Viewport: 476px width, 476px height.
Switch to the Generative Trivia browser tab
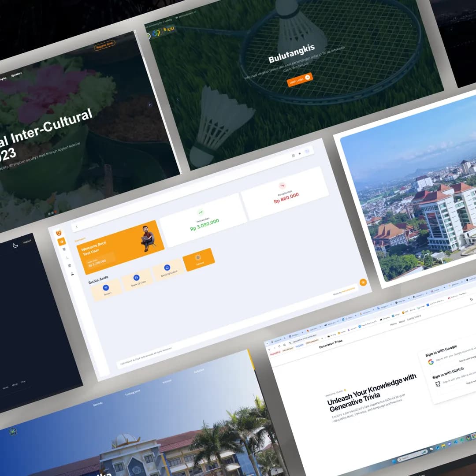[291, 336]
